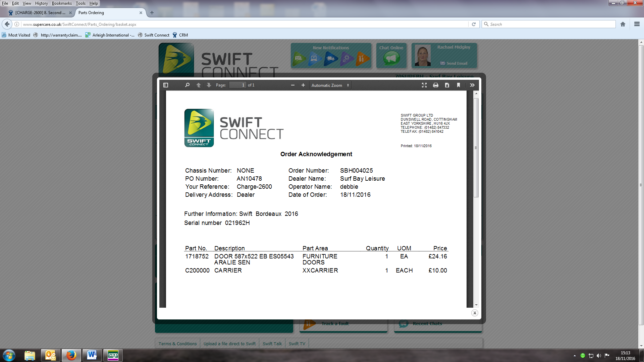Screen dimensions: 644x362
Task: Click the PDF current view bookmark icon
Action: (x=459, y=85)
